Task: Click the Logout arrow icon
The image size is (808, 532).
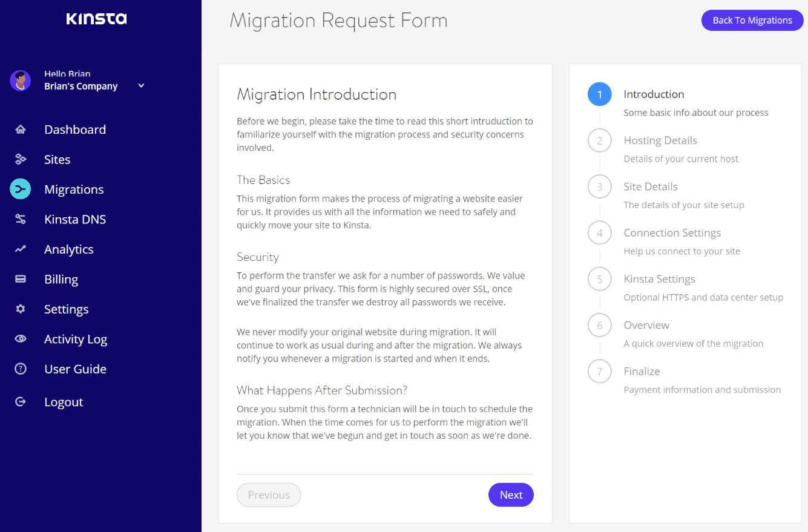Action: pos(21,401)
